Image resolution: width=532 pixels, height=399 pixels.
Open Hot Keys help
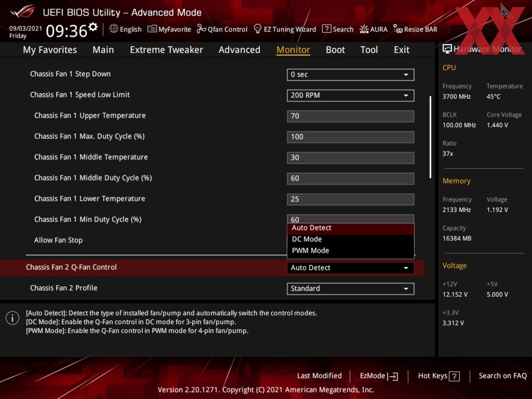click(439, 376)
